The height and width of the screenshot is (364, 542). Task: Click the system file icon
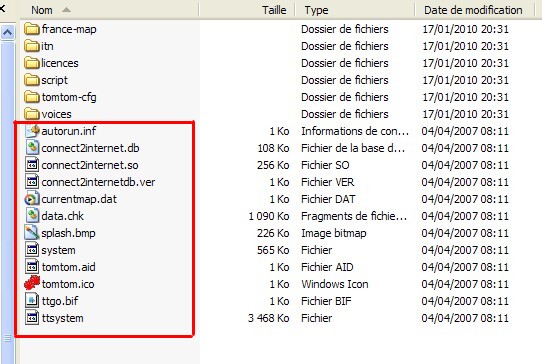(x=32, y=249)
